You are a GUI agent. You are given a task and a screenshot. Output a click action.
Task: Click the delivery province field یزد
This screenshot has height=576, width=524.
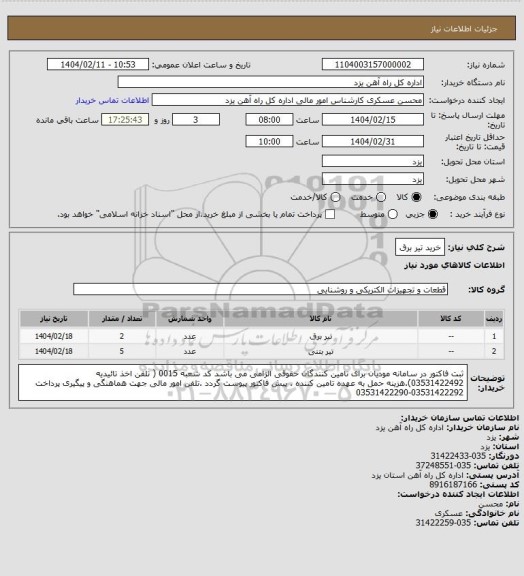373,161
